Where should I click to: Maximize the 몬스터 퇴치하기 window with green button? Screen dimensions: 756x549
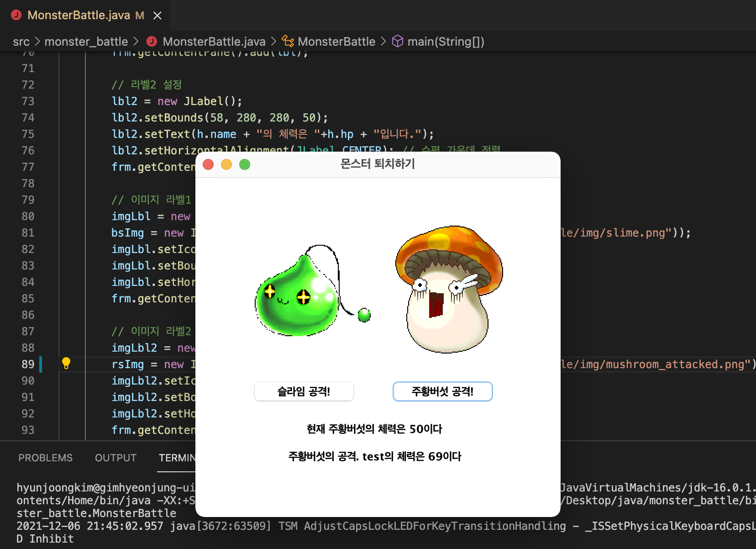pos(245,164)
